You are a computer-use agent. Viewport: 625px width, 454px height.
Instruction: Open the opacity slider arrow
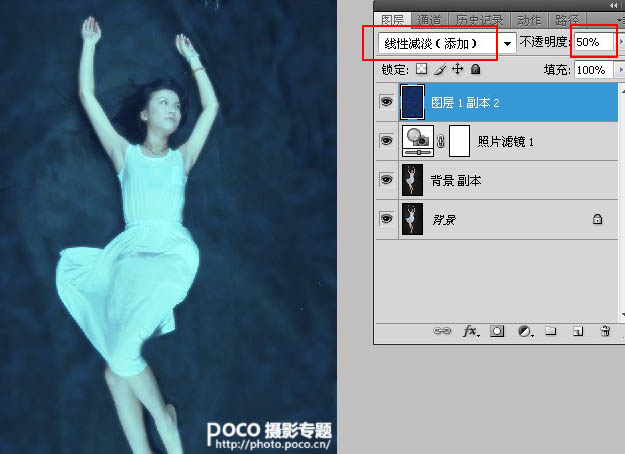(x=620, y=42)
